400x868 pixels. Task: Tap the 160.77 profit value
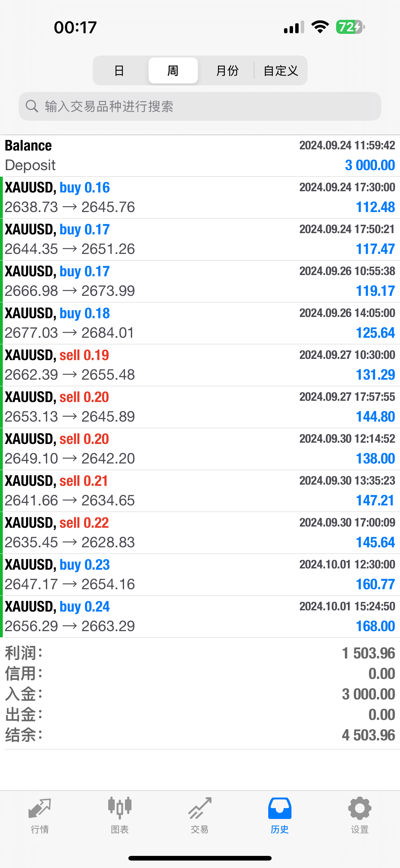coord(376,584)
